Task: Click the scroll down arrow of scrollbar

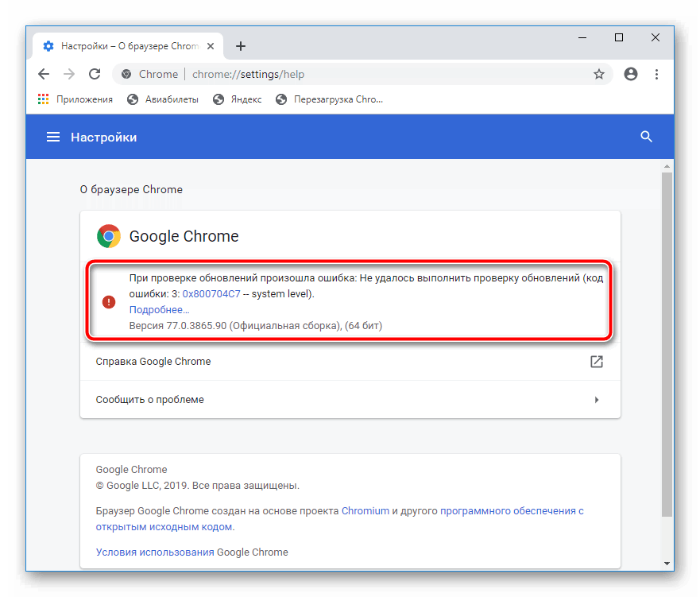Action: [667, 563]
